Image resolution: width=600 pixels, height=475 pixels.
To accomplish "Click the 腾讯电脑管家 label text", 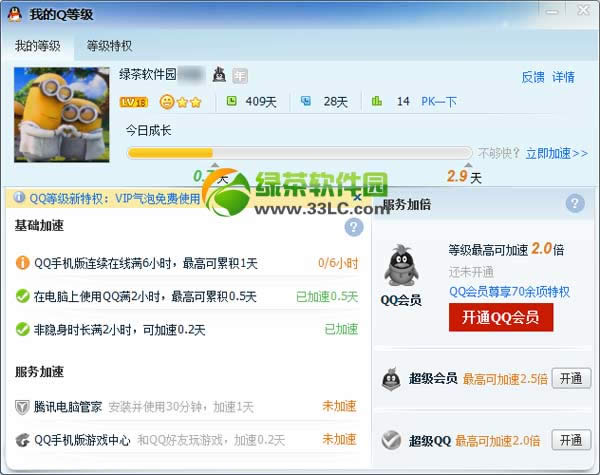I will (x=68, y=407).
